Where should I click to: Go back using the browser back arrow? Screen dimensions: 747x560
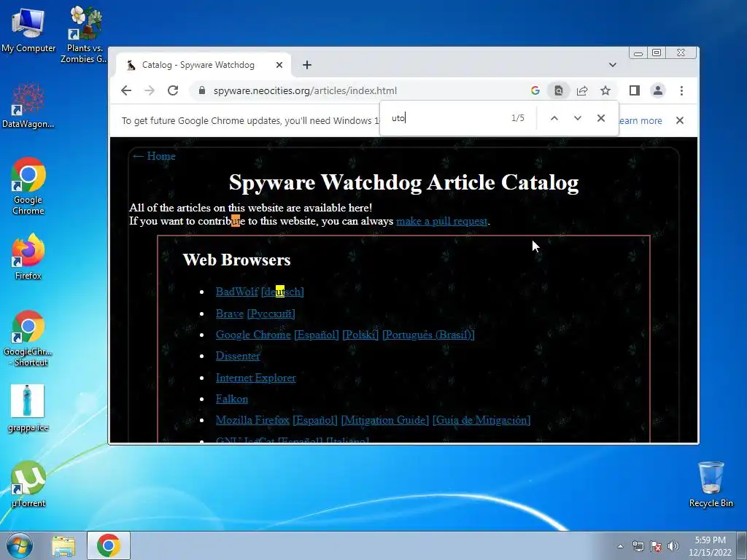(125, 90)
